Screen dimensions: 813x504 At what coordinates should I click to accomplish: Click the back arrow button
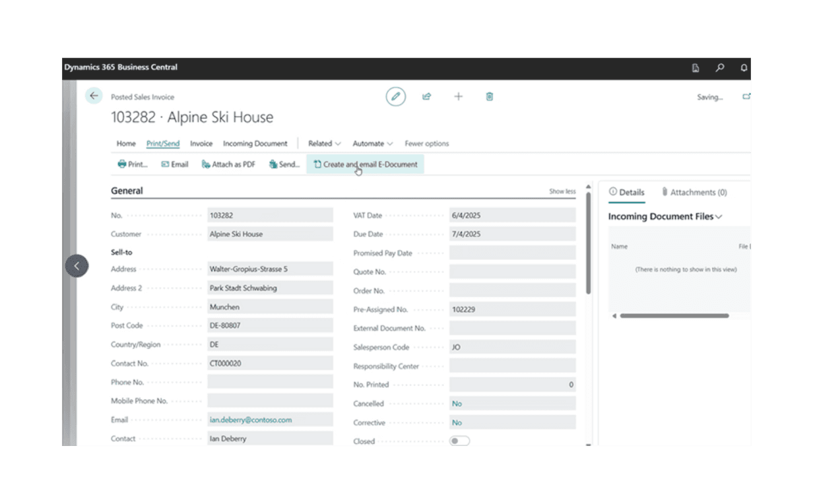tap(94, 96)
